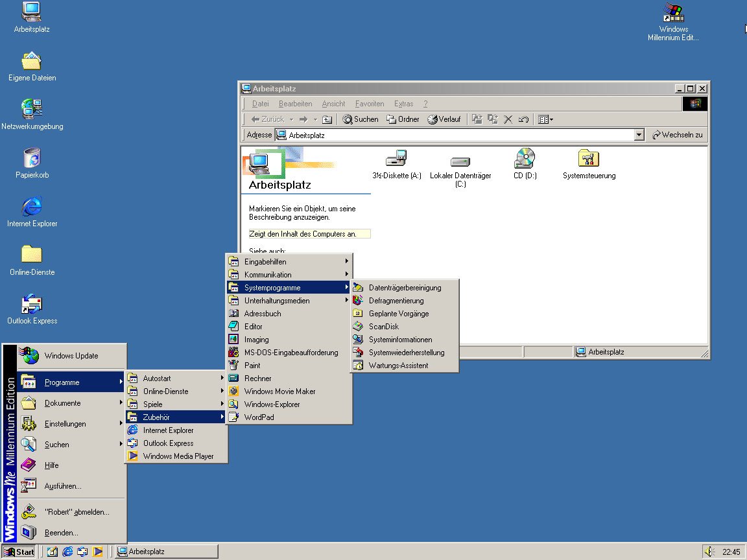Open WordPad
The width and height of the screenshot is (747, 560).
pos(289,417)
